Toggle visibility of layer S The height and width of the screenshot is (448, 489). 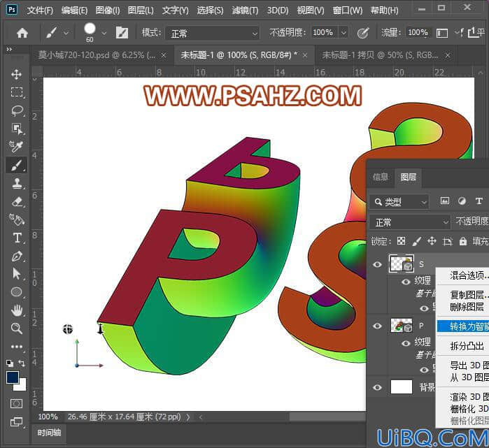click(377, 264)
